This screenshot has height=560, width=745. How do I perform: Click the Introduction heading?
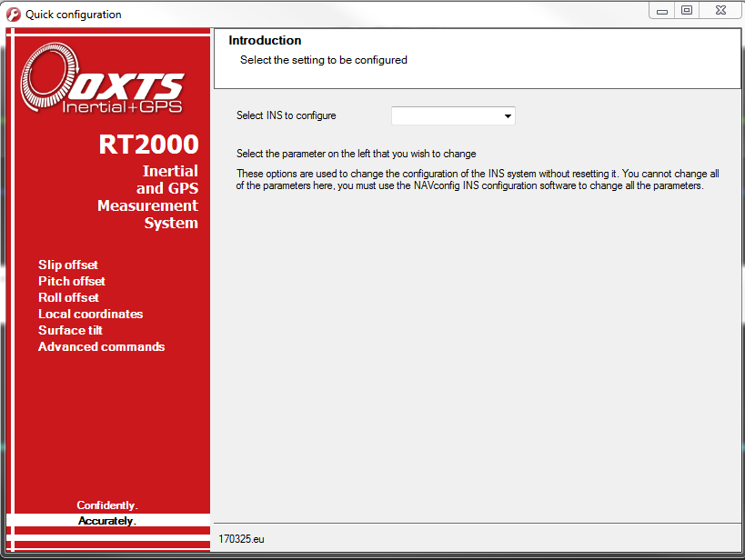[x=265, y=40]
